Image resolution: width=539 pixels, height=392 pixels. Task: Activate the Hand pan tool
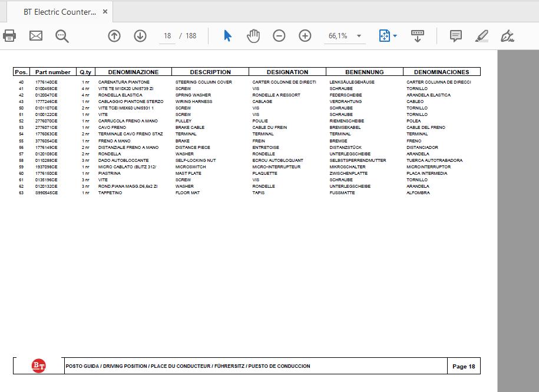pos(253,36)
